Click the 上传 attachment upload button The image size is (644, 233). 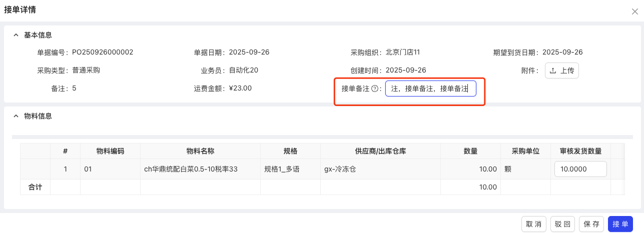561,70
